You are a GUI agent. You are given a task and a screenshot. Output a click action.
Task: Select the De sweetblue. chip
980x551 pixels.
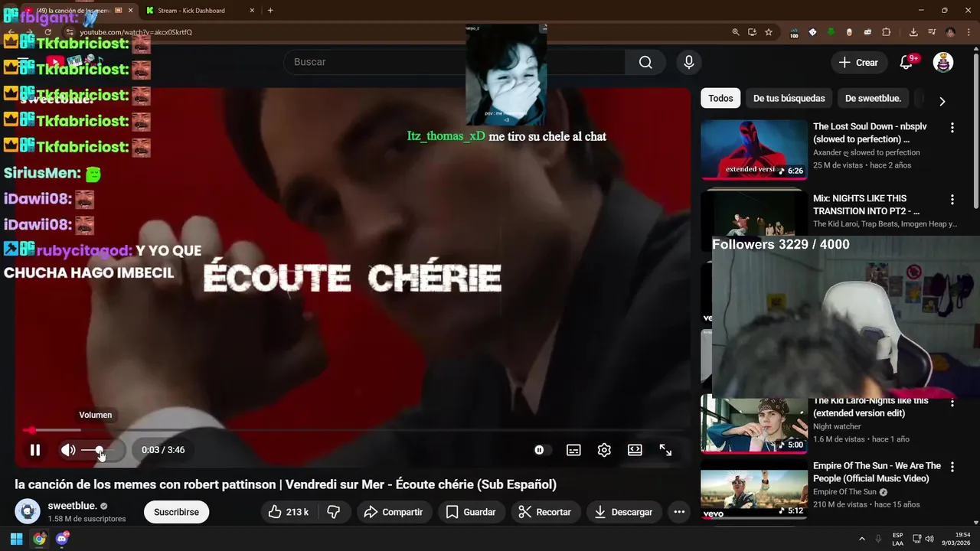pyautogui.click(x=873, y=98)
